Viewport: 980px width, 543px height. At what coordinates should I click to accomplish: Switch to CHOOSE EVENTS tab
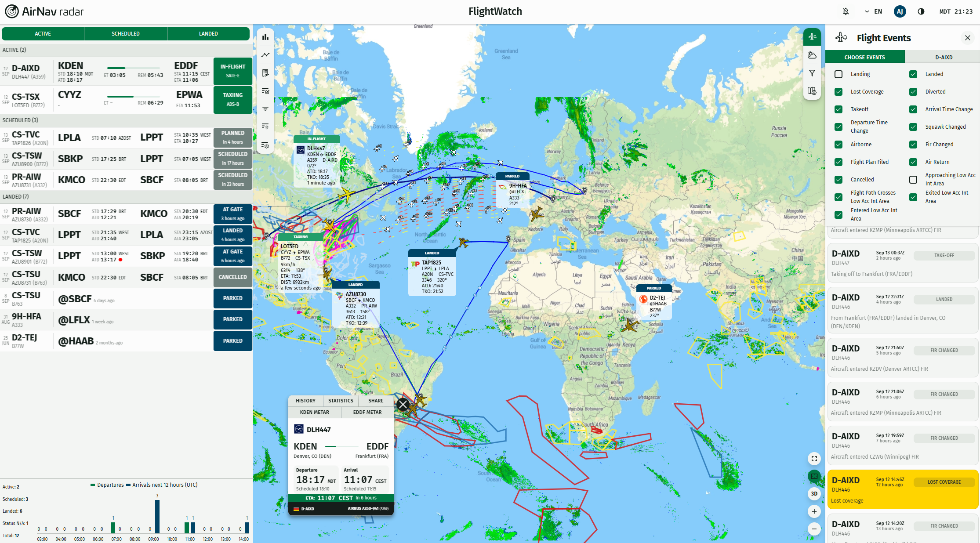pyautogui.click(x=865, y=57)
